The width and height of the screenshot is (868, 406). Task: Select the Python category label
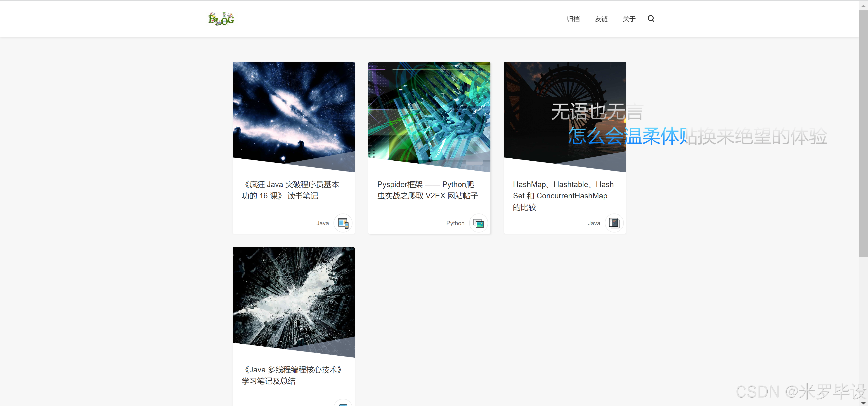(455, 223)
